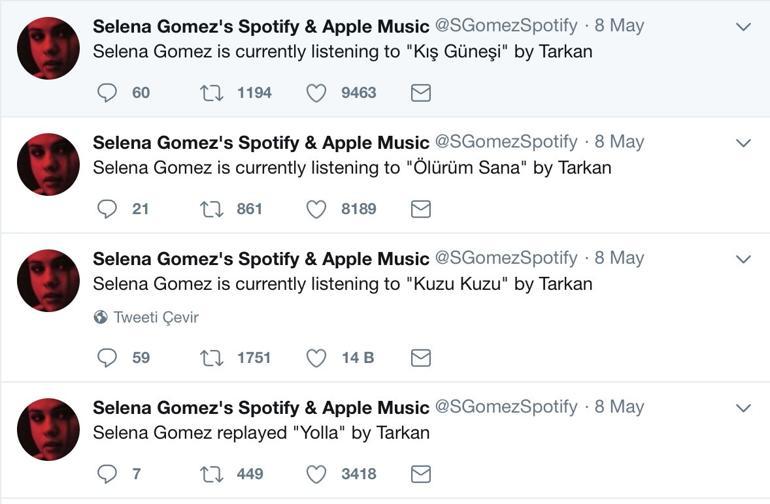
Task: Open the 8 May timestamp of "Kuzu Kuzu" tweet
Action: 619,258
